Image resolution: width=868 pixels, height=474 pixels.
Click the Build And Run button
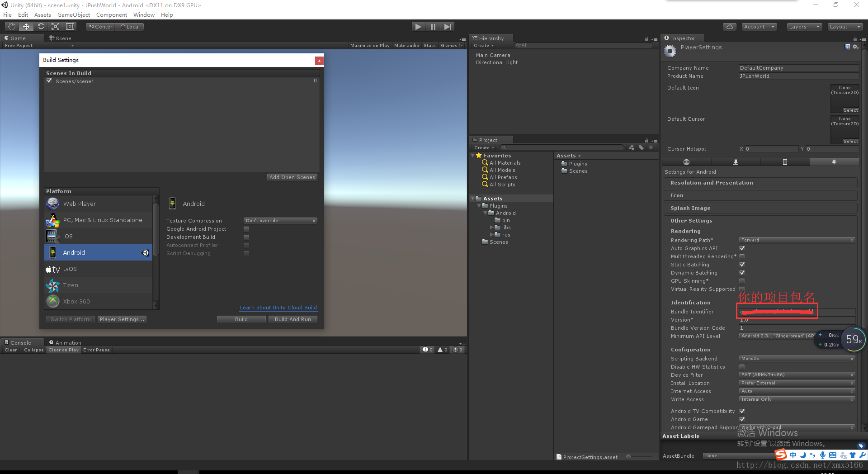(x=293, y=319)
